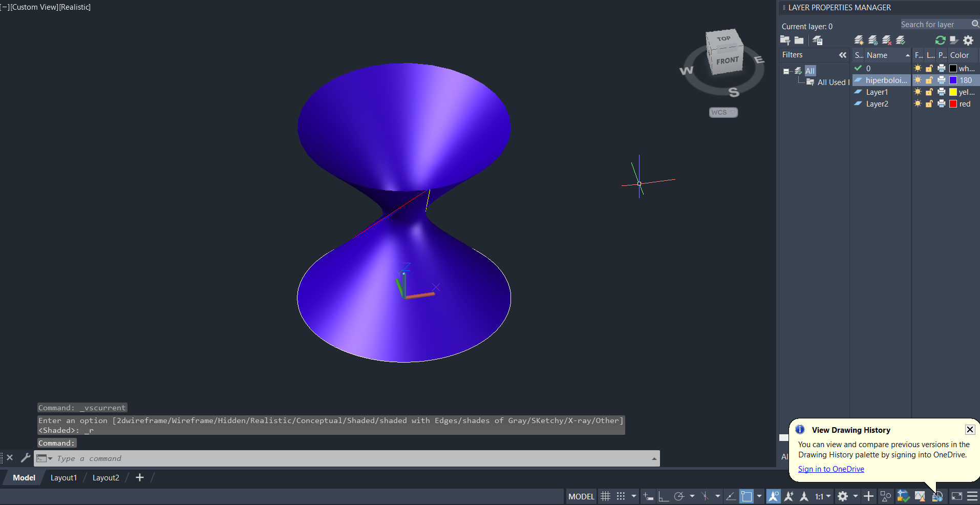
Task: Click the annotation scale icon next to 1:1
Action: [x=804, y=496]
